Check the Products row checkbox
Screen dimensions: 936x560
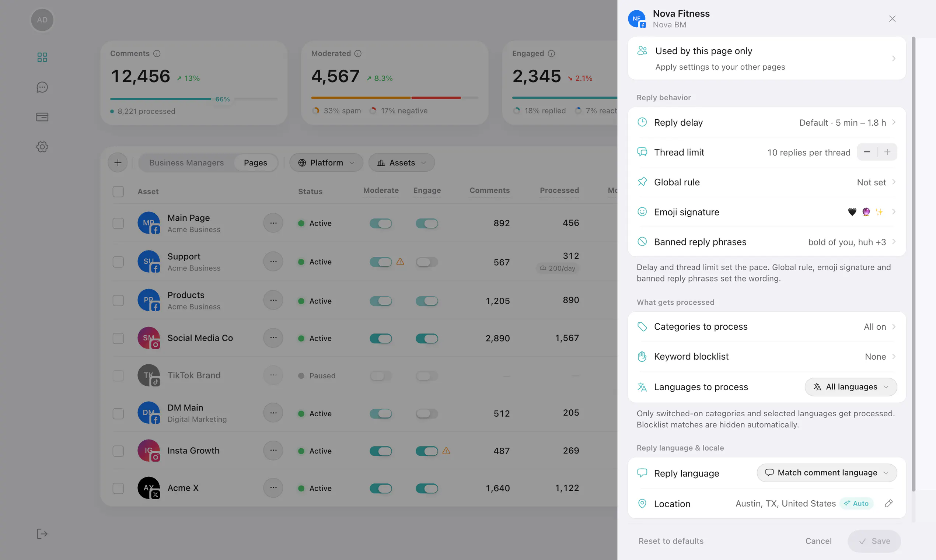click(118, 301)
